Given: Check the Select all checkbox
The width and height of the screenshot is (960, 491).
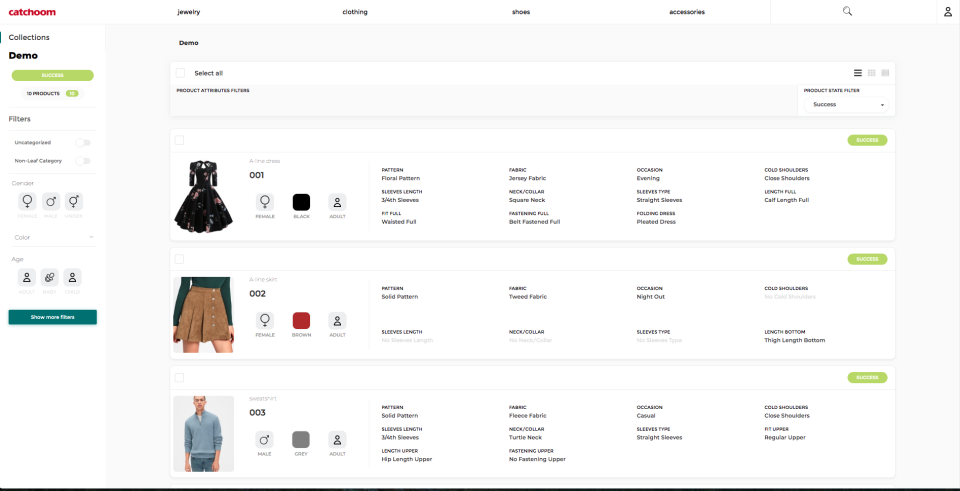Looking at the screenshot, I should pos(180,73).
